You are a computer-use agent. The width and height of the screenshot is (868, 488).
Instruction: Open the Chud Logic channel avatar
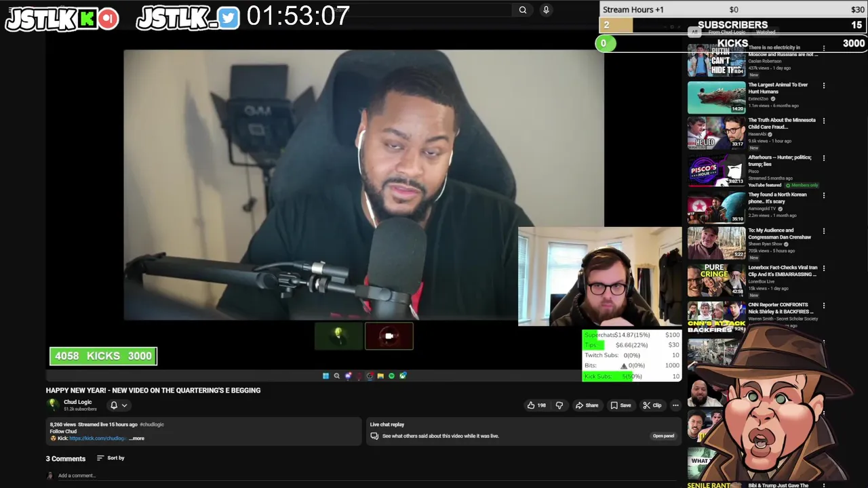52,405
